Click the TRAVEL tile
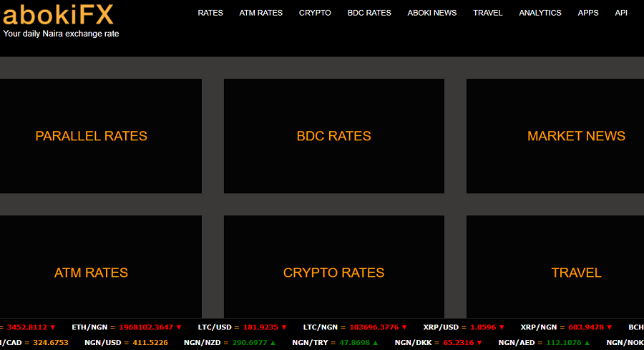 [x=576, y=273]
